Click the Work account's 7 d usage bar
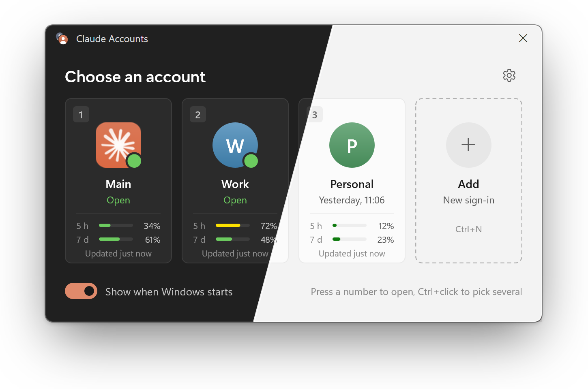 [x=233, y=239]
